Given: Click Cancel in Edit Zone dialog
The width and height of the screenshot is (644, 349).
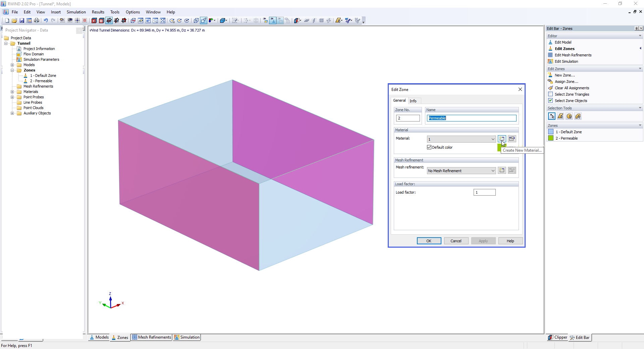Looking at the screenshot, I should (x=456, y=241).
